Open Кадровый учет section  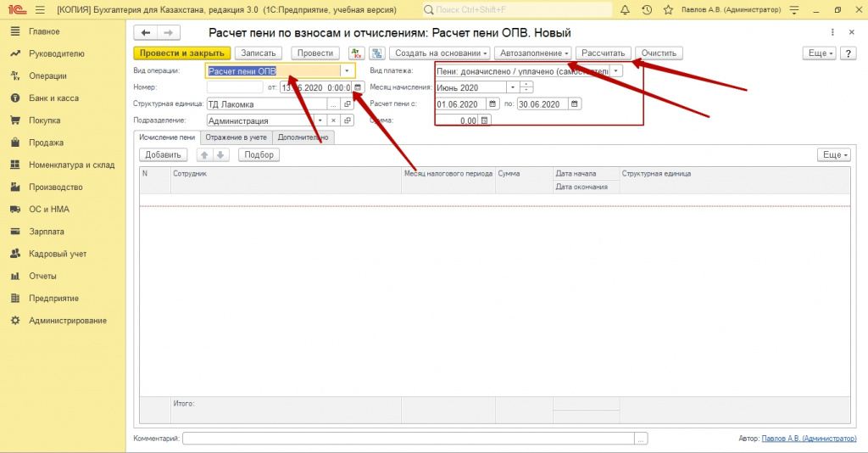[x=58, y=254]
